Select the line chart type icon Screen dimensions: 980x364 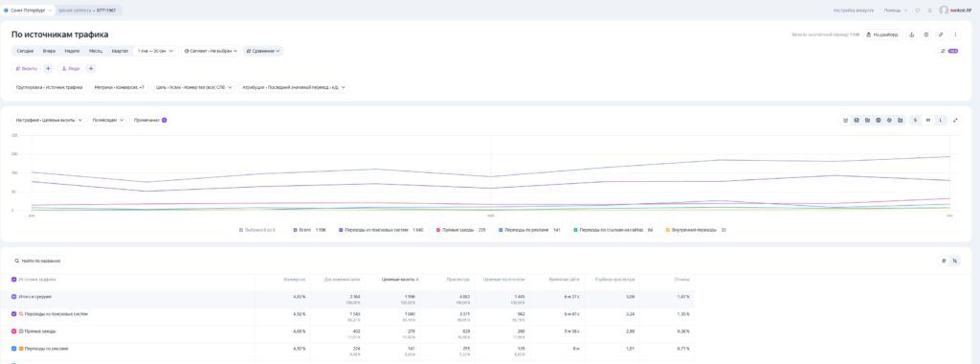tap(845, 120)
